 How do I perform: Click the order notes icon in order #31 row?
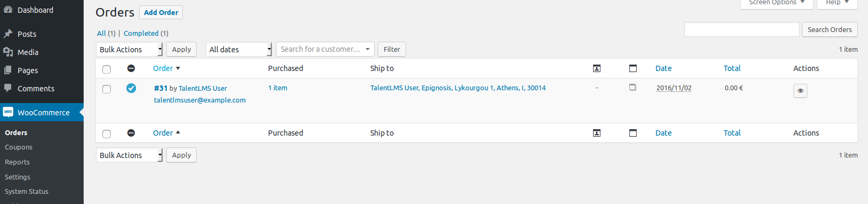click(632, 87)
